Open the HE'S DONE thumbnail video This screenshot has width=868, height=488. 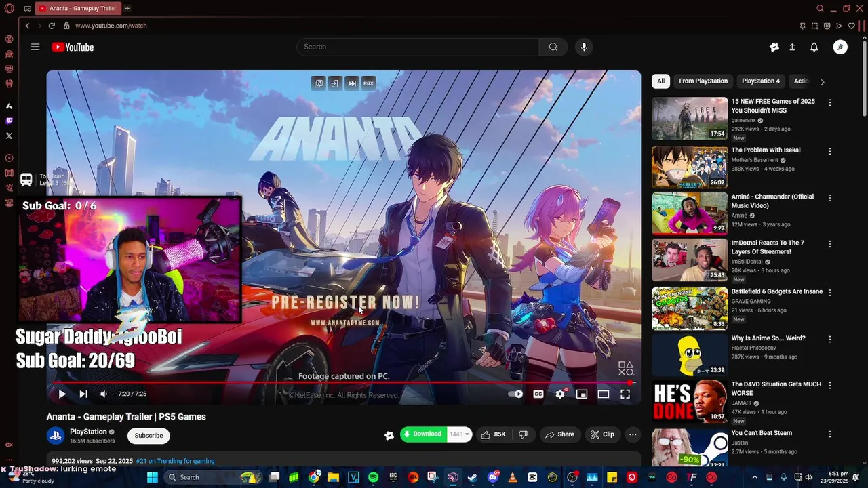pyautogui.click(x=690, y=401)
